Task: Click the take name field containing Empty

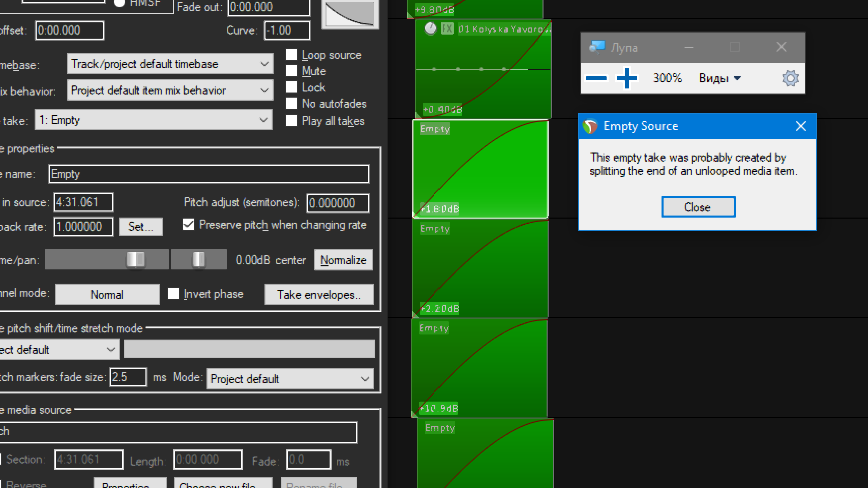Action: tap(209, 174)
